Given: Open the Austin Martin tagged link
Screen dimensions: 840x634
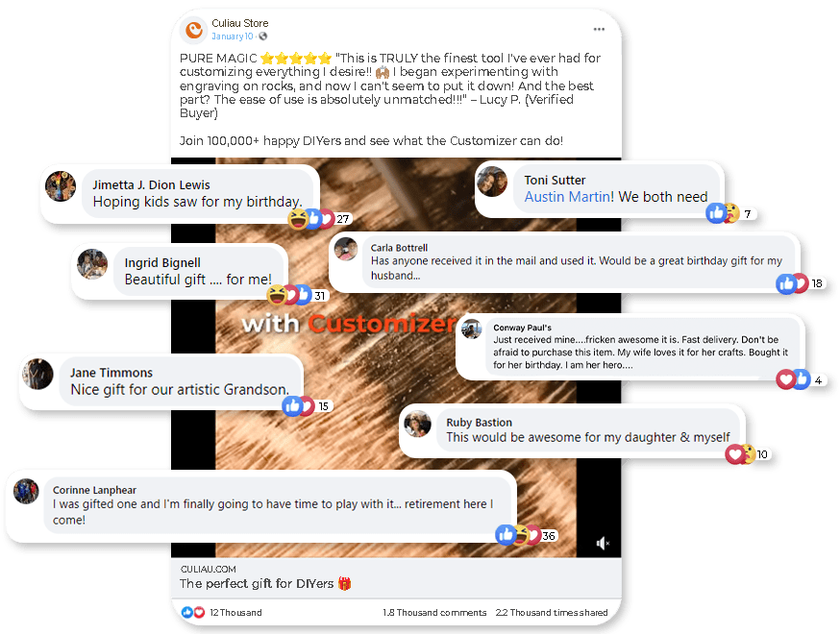Looking at the screenshot, I should [569, 197].
